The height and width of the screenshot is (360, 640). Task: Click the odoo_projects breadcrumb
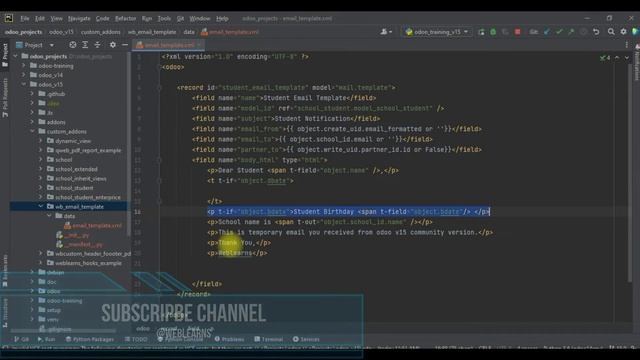[x=23, y=32]
